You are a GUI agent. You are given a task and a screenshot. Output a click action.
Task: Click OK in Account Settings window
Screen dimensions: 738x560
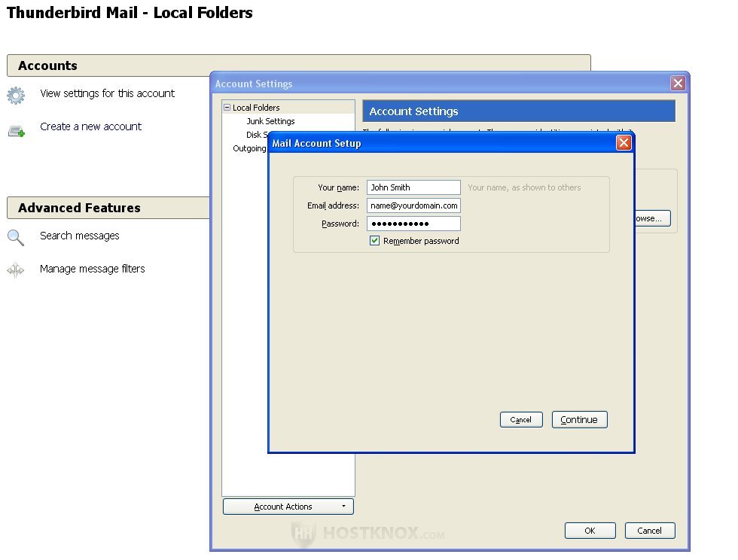coord(590,531)
